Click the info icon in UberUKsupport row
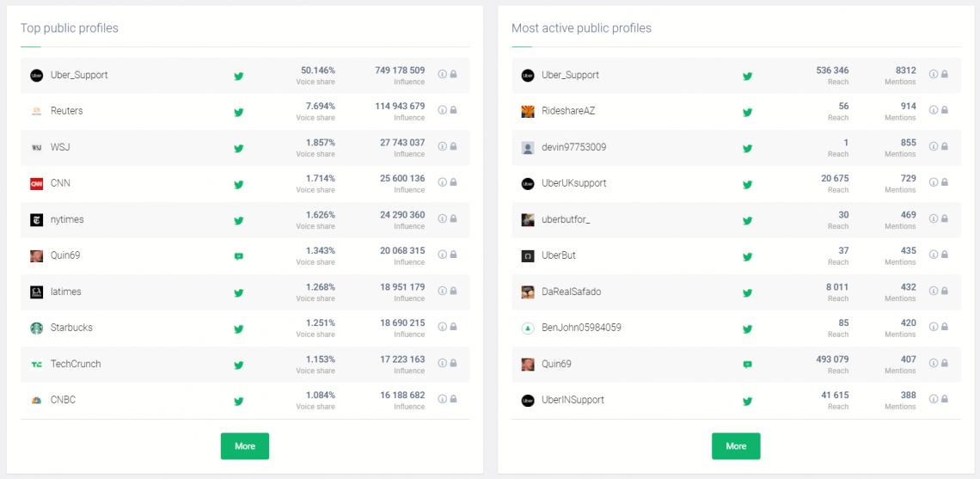Screen dimensions: 980x479 (x=933, y=182)
